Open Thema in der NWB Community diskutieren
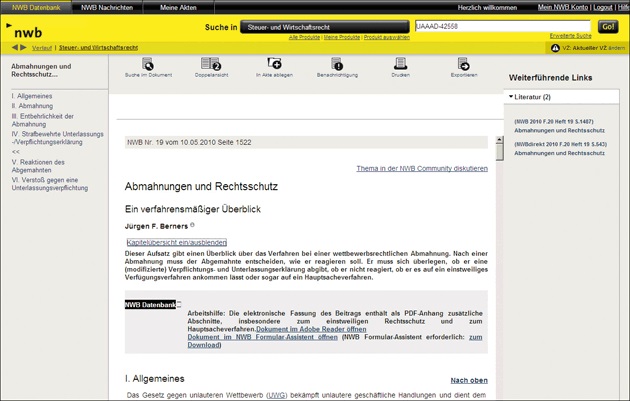This screenshot has width=630, height=401. tap(421, 168)
